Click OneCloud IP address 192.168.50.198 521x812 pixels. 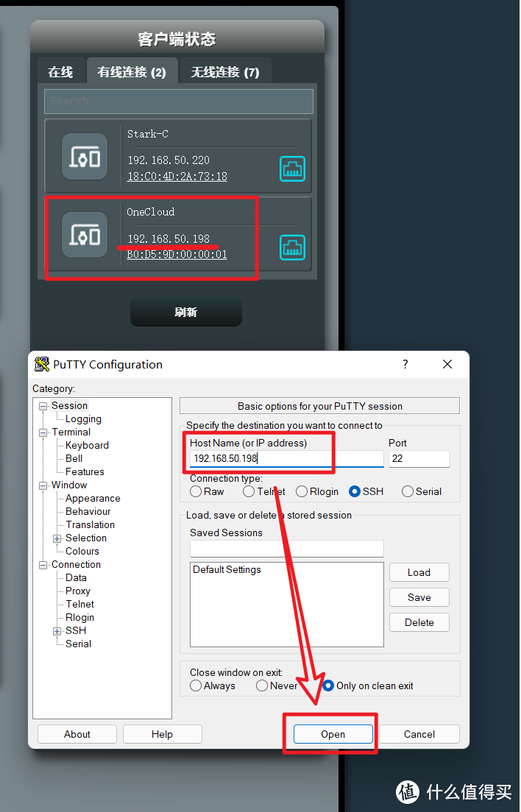click(x=169, y=239)
